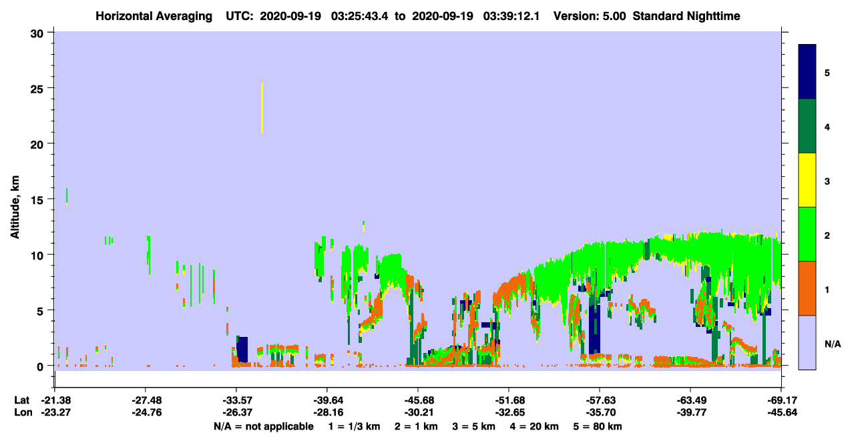The height and width of the screenshot is (445, 868).
Task: Click the yellow level 3 colorbar segment
Action: (807, 180)
